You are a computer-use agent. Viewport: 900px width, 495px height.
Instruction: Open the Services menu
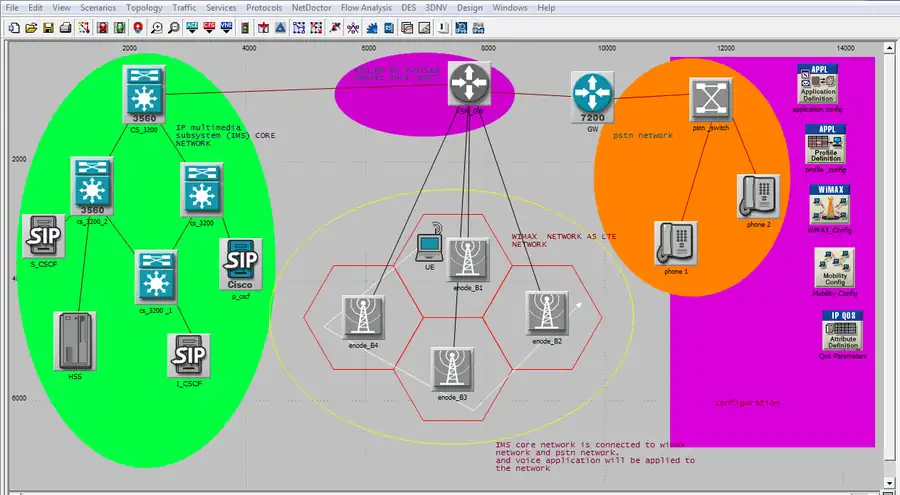(x=221, y=7)
